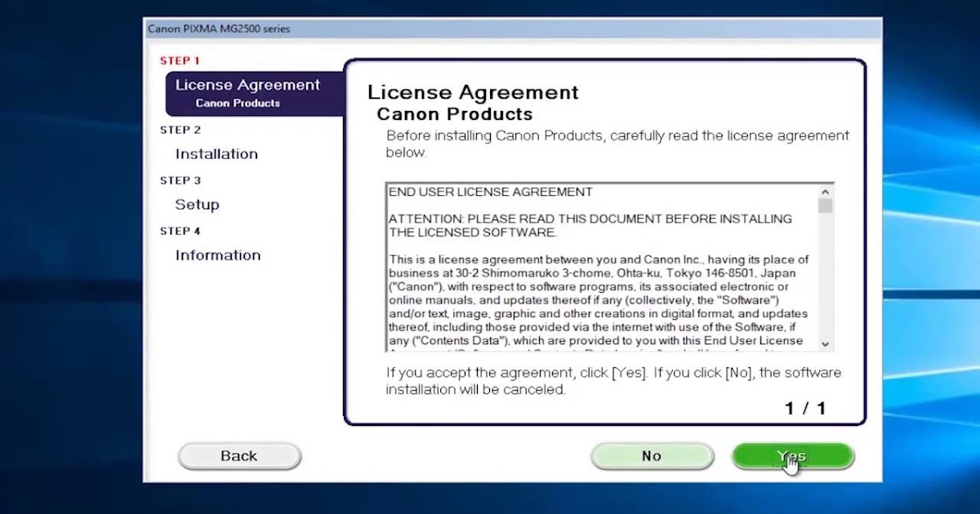
Task: Click the license text scrollbar thumb
Action: click(825, 206)
